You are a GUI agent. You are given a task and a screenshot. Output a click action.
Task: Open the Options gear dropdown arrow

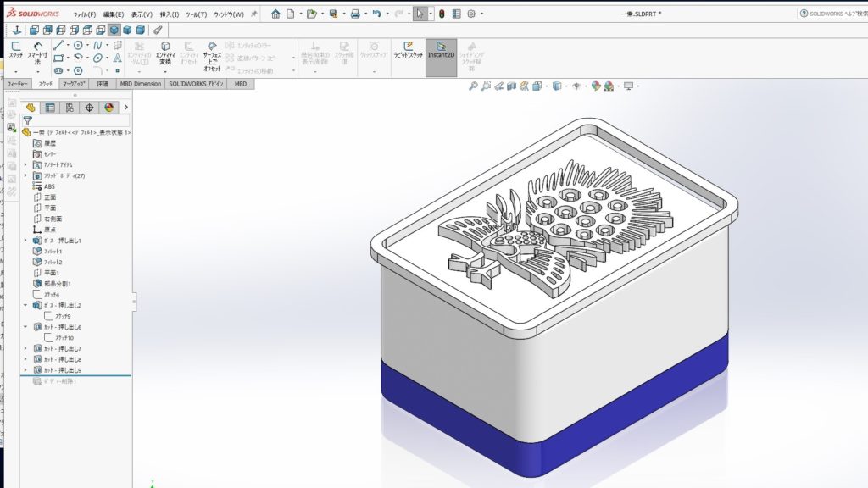[484, 14]
